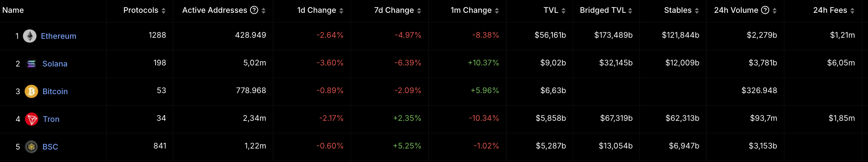The width and height of the screenshot is (868, 162).
Task: Click the Bitcoin chain logo icon
Action: pyautogui.click(x=31, y=91)
